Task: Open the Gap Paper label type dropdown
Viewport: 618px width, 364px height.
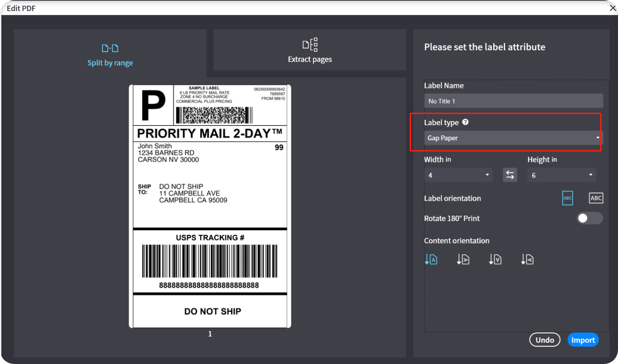Action: [514, 138]
